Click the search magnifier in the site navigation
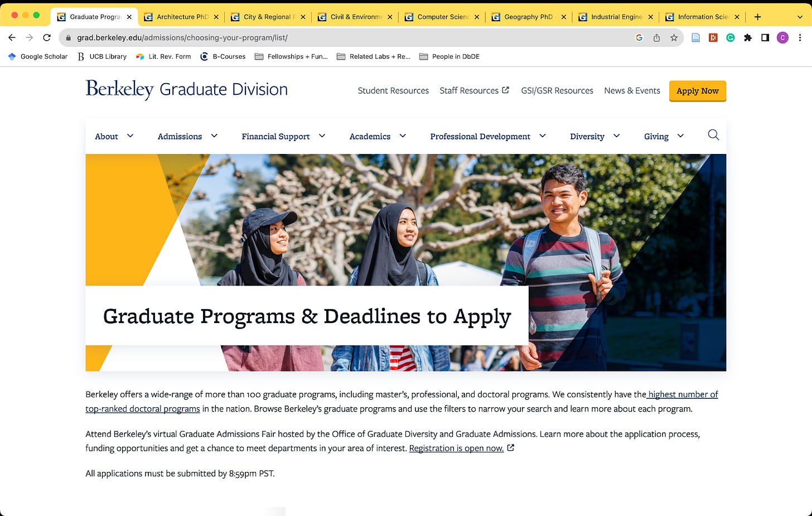This screenshot has width=812, height=516. [x=713, y=135]
